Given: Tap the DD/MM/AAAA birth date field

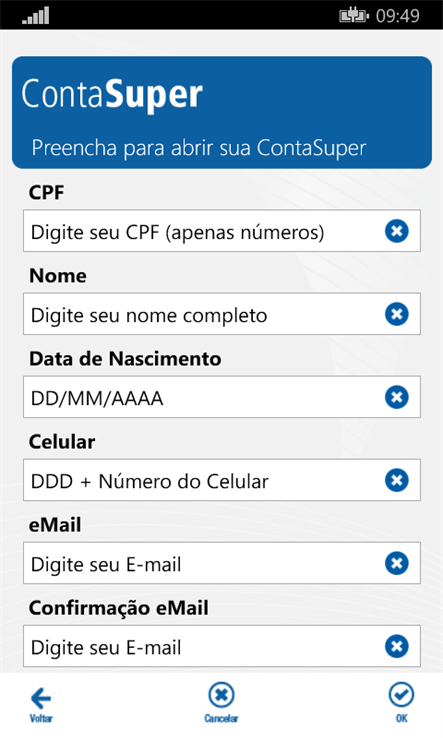Looking at the screenshot, I should click(222, 397).
